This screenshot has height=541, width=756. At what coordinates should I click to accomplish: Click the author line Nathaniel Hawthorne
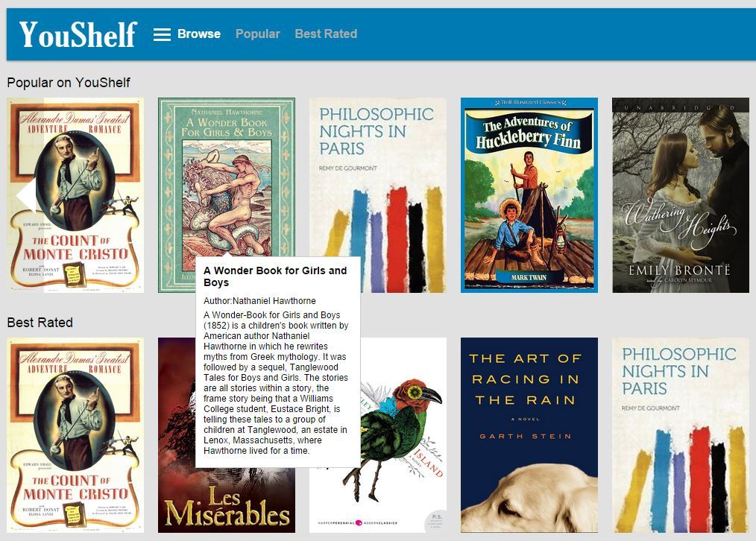[259, 301]
